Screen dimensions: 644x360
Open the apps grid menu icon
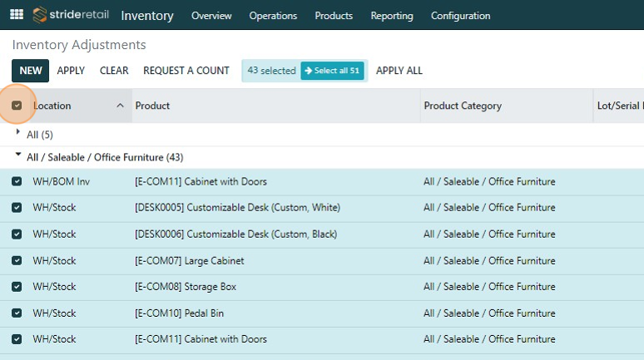[17, 15]
